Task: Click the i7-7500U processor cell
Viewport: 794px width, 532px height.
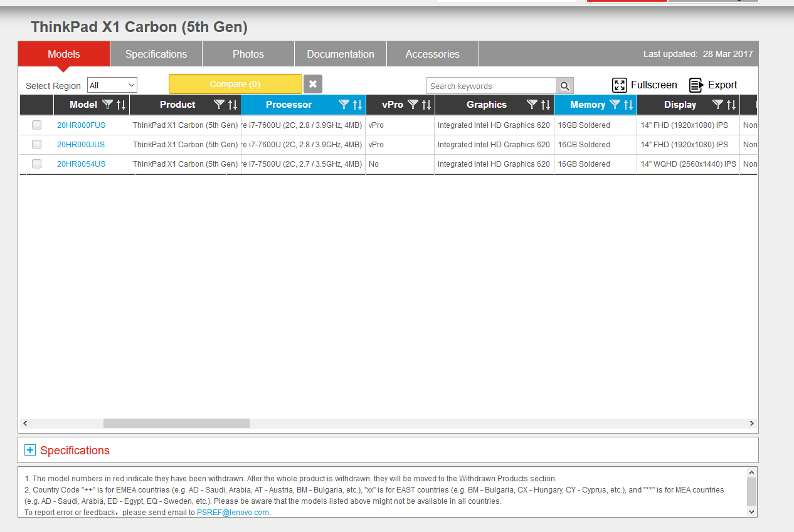Action: click(x=303, y=164)
